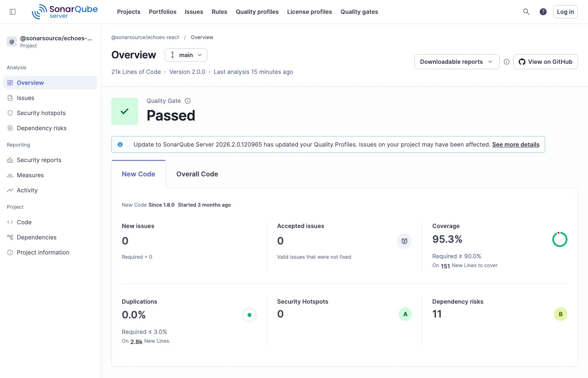The height and width of the screenshot is (378, 588).
Task: Click the SonarQube server logo
Action: 65,11
